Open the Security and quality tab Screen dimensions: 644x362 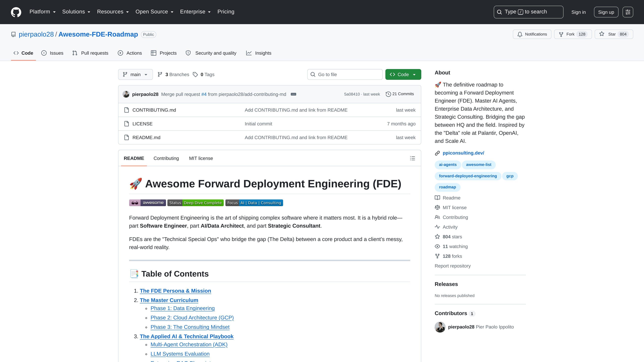click(211, 53)
